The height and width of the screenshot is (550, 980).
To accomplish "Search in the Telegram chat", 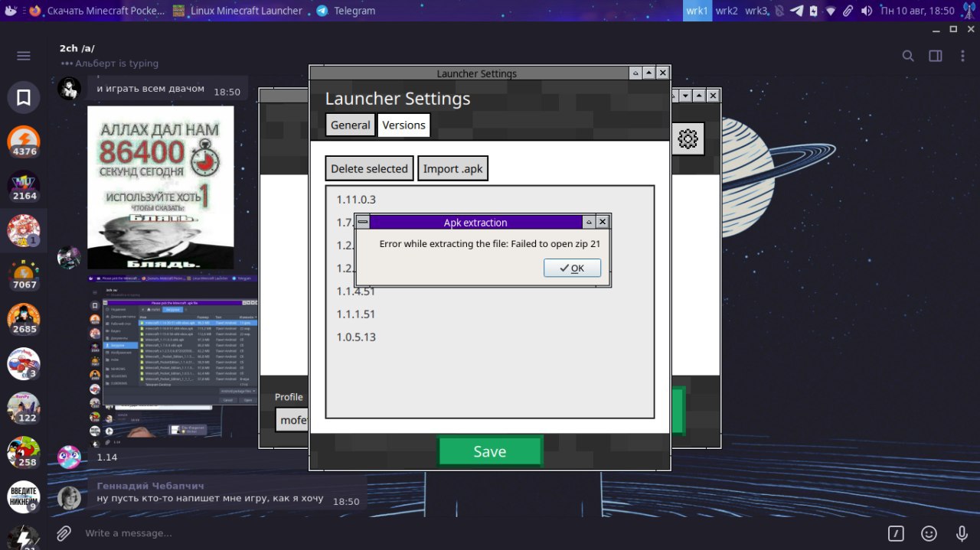I will coord(908,56).
